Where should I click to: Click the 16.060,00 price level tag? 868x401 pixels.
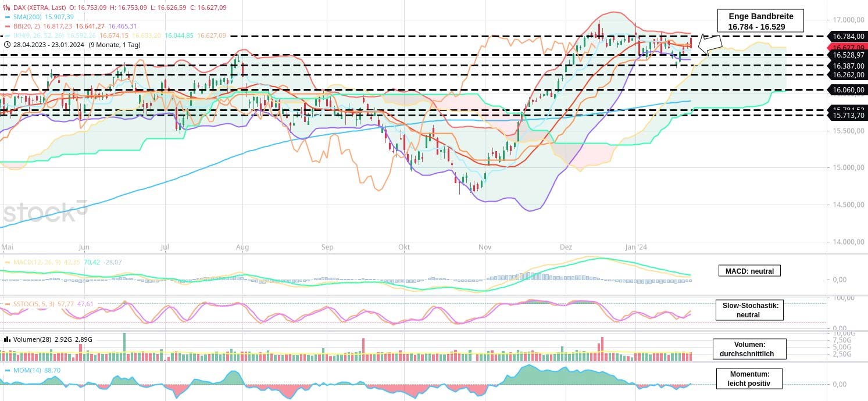tap(849, 89)
